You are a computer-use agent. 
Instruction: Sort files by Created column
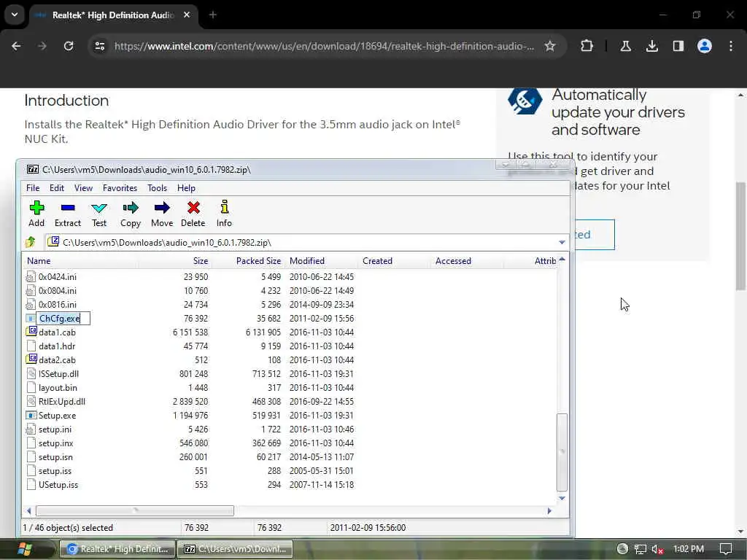click(394, 261)
